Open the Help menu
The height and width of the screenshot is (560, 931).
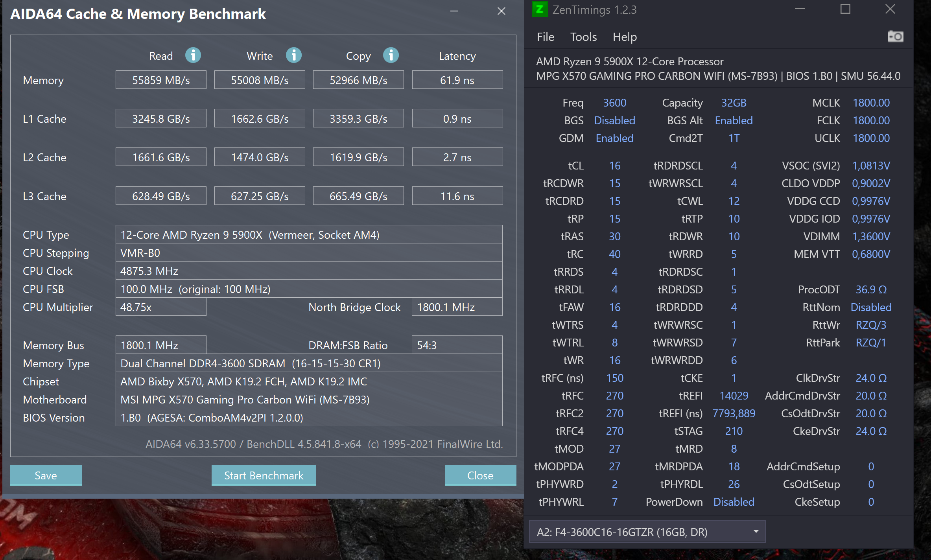click(625, 37)
